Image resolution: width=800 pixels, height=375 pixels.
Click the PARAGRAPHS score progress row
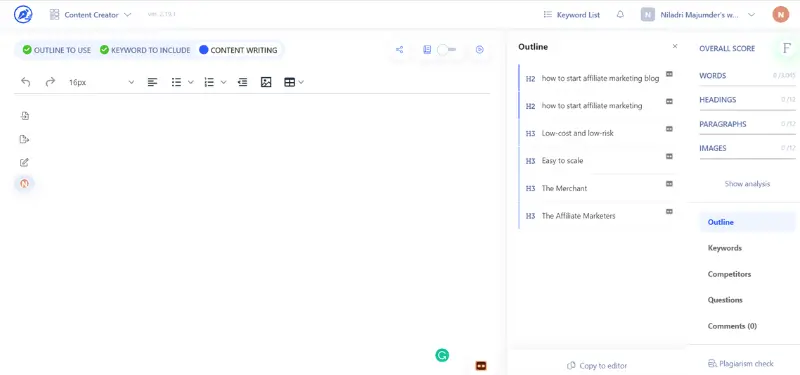point(747,126)
